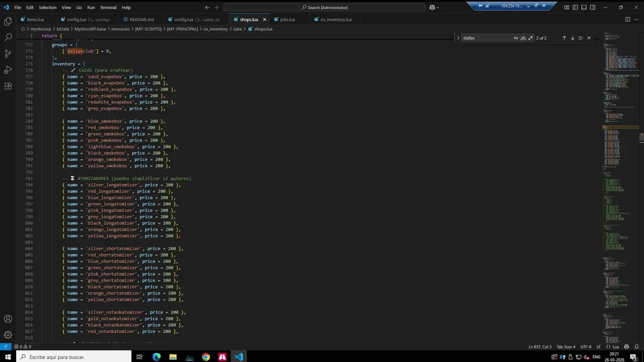
Task: Navigate back with the left arrow
Action: tap(207, 8)
